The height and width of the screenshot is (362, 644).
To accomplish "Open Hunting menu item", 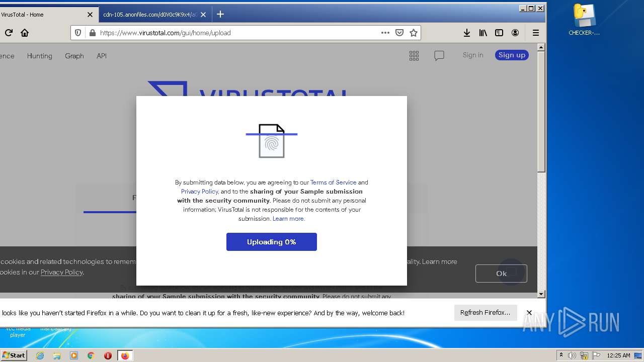I will pyautogui.click(x=40, y=56).
